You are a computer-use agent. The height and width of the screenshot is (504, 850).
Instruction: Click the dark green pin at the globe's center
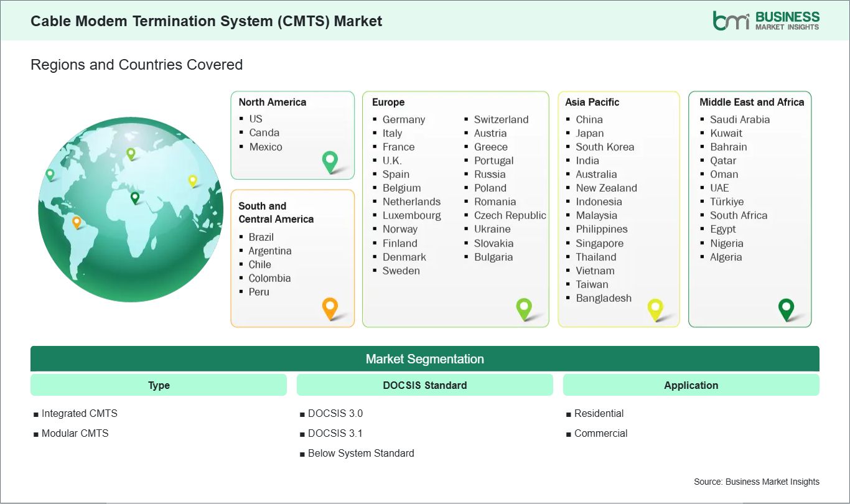135,197
